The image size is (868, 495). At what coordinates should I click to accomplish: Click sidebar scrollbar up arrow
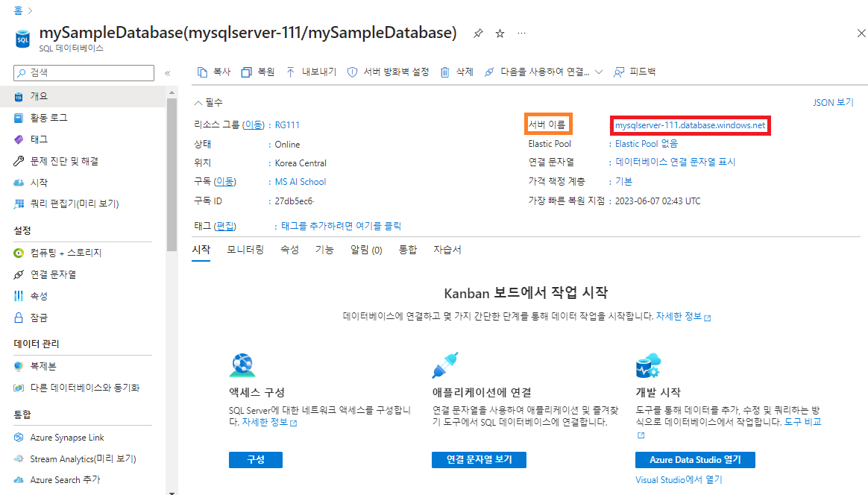click(172, 92)
